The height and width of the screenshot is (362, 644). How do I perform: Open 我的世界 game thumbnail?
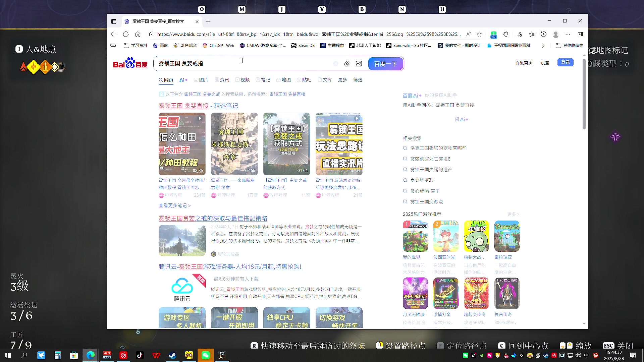[415, 236]
